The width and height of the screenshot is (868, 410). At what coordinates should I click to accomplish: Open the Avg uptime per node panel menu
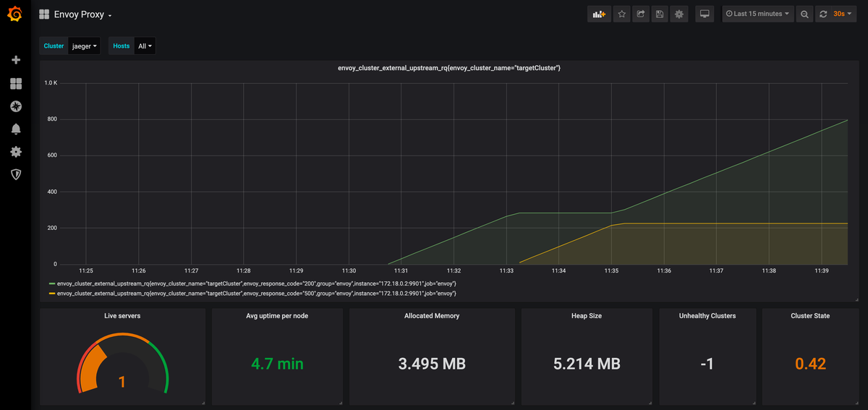pos(277,316)
